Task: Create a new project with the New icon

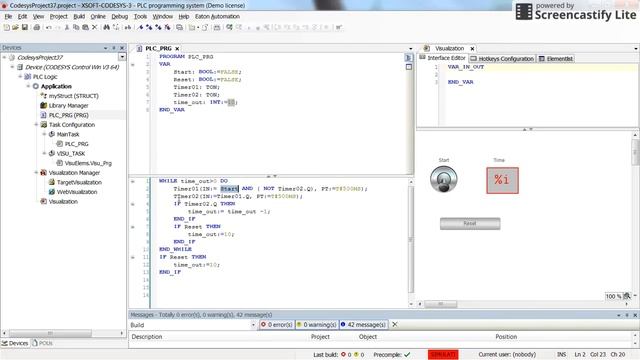Action: point(6,27)
